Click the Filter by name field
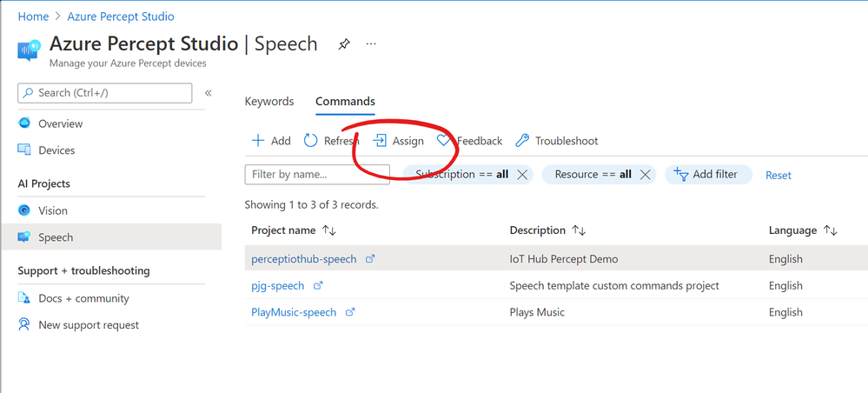Image resolution: width=868 pixels, height=393 pixels. [305, 175]
